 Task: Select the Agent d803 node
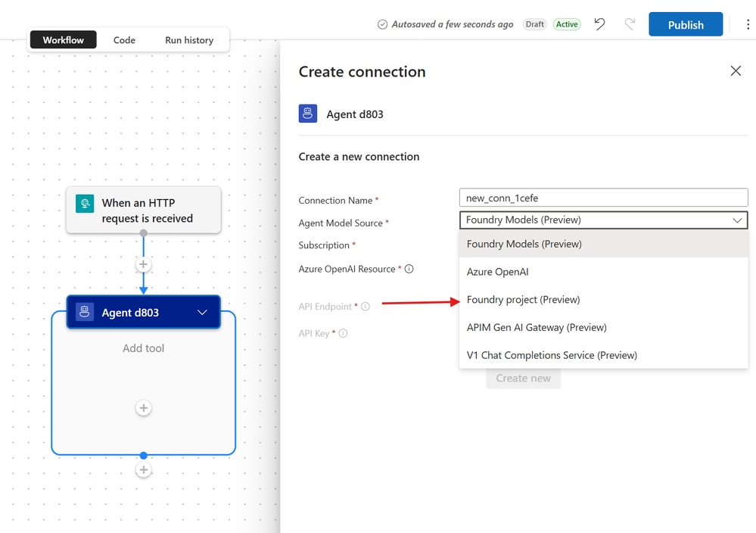click(x=143, y=312)
